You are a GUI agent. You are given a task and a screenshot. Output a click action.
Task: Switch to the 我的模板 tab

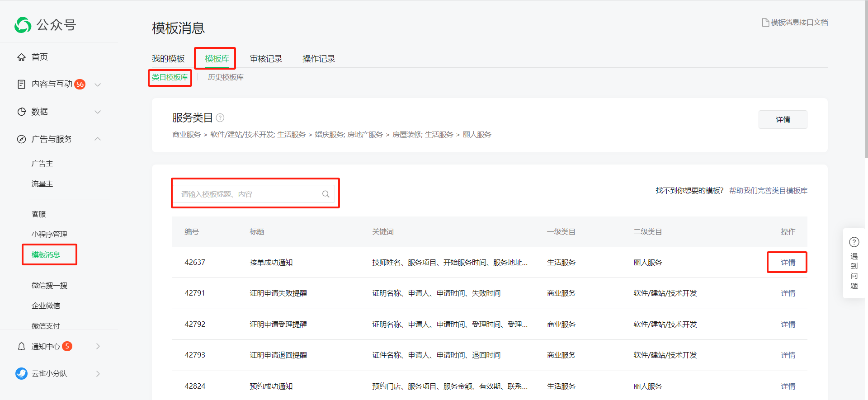click(168, 59)
